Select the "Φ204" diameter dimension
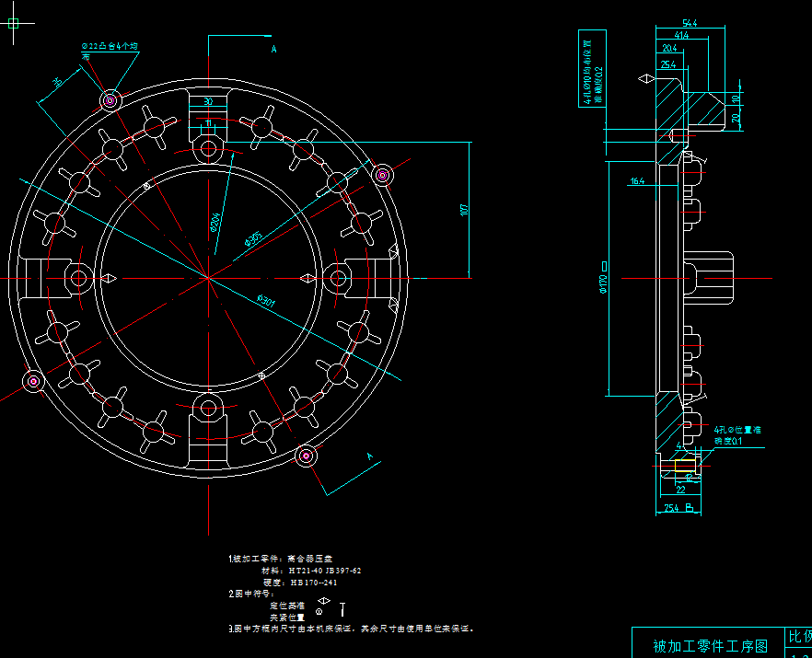The image size is (812, 658). pos(215,222)
